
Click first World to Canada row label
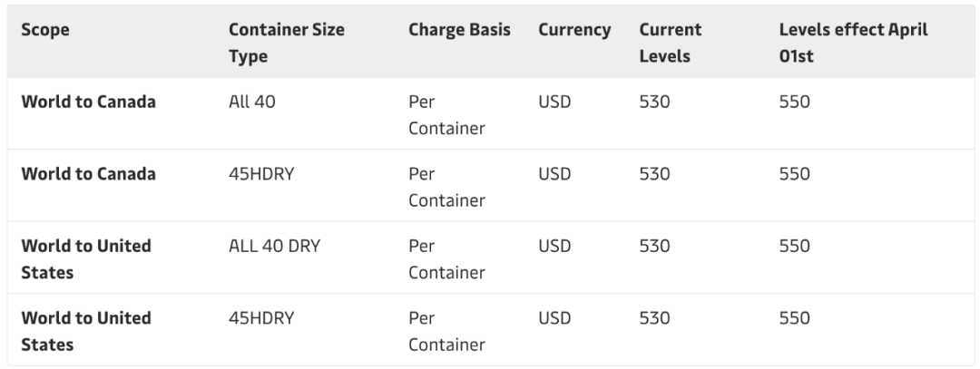[88, 102]
